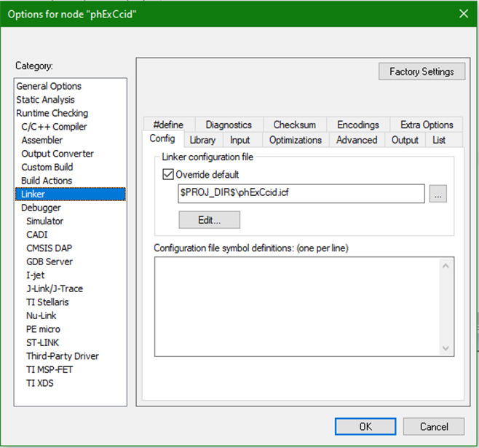Click the browse ellipsis button
Image resolution: width=479 pixels, height=448 pixels.
click(x=438, y=194)
